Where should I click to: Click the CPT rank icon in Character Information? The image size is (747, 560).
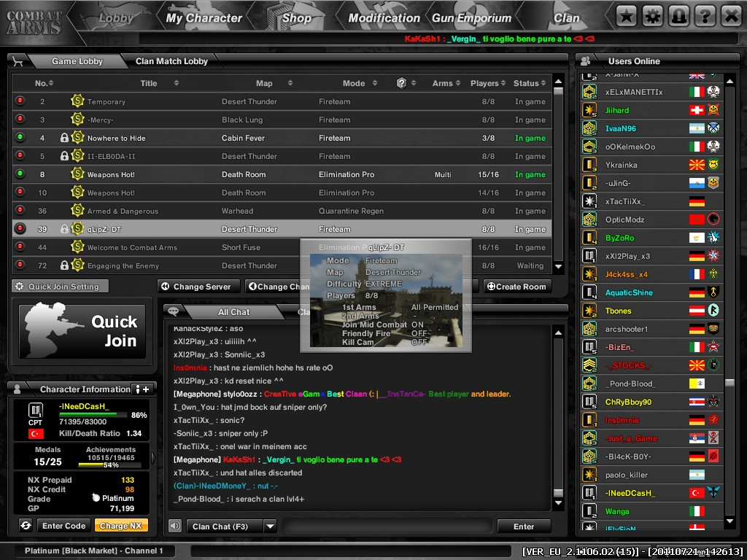click(x=36, y=410)
